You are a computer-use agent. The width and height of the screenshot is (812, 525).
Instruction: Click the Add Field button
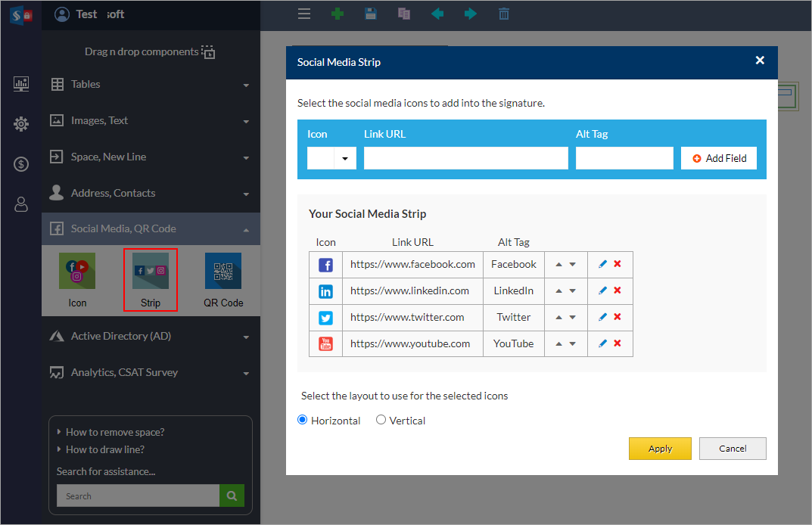coord(719,158)
